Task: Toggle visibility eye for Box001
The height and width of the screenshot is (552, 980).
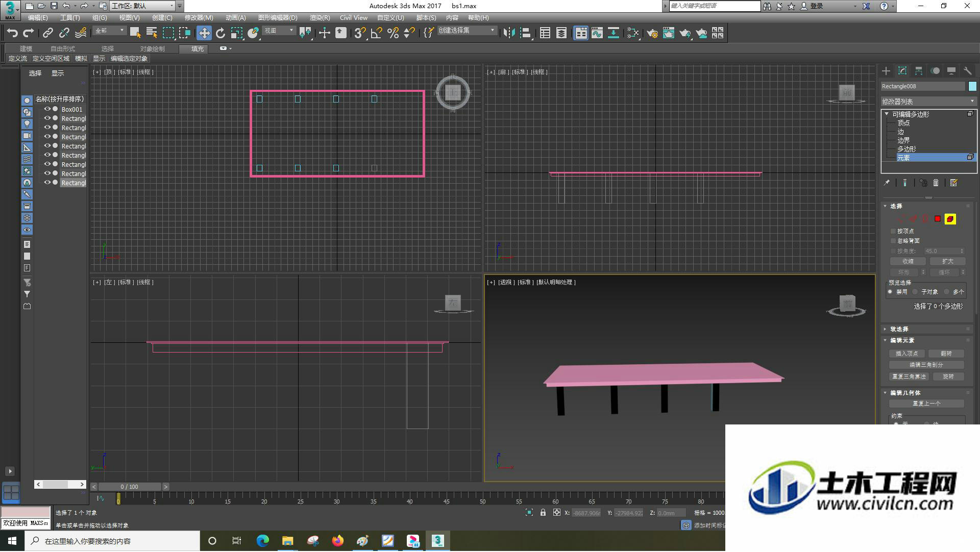Action: click(47, 109)
